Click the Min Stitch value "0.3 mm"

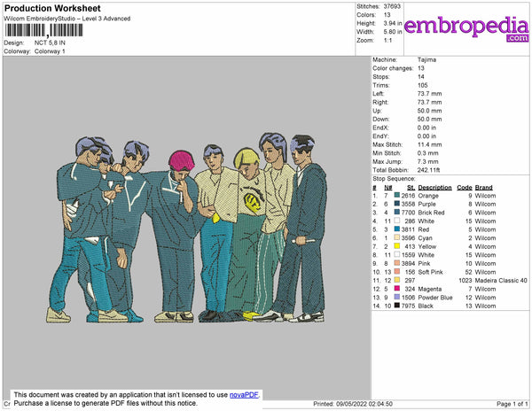(428, 153)
